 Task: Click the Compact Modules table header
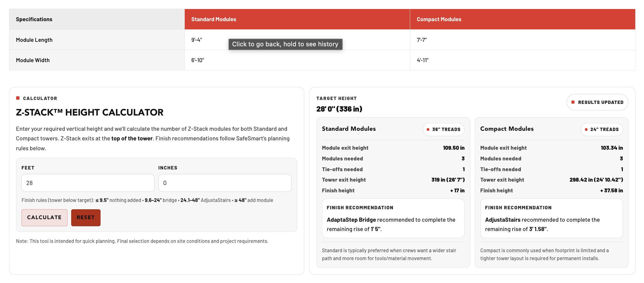(x=523, y=19)
